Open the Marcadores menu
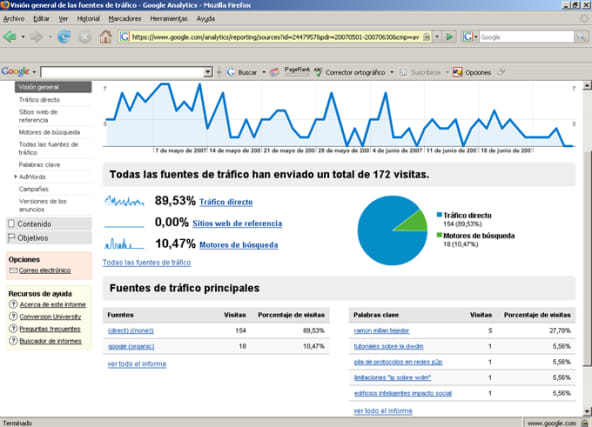This screenshot has height=427, width=592. [x=125, y=19]
